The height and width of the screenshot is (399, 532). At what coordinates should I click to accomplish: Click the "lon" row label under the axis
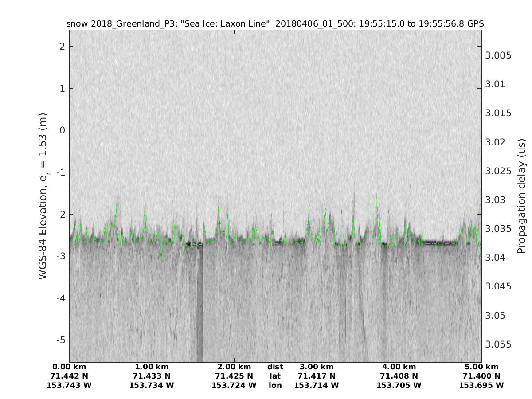pos(275,385)
